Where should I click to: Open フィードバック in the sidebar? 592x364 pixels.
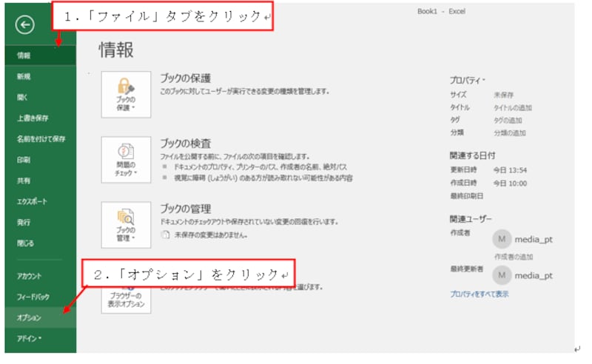[41, 297]
